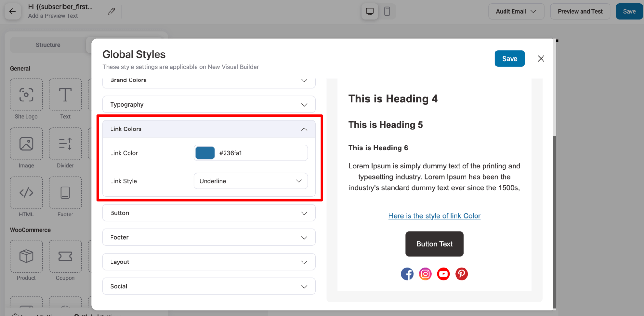This screenshot has height=316, width=644.
Task: Click the pencil edit subject icon
Action: point(111,12)
